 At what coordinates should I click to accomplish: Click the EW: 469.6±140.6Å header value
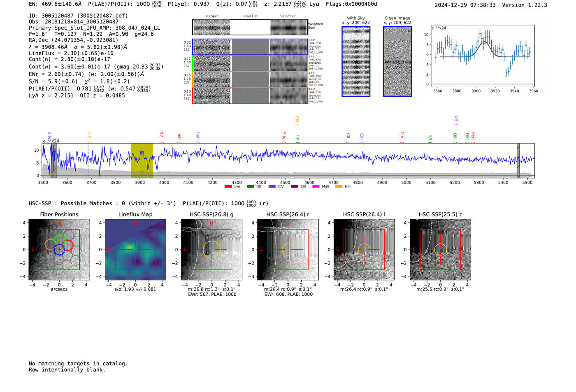coord(55,4)
